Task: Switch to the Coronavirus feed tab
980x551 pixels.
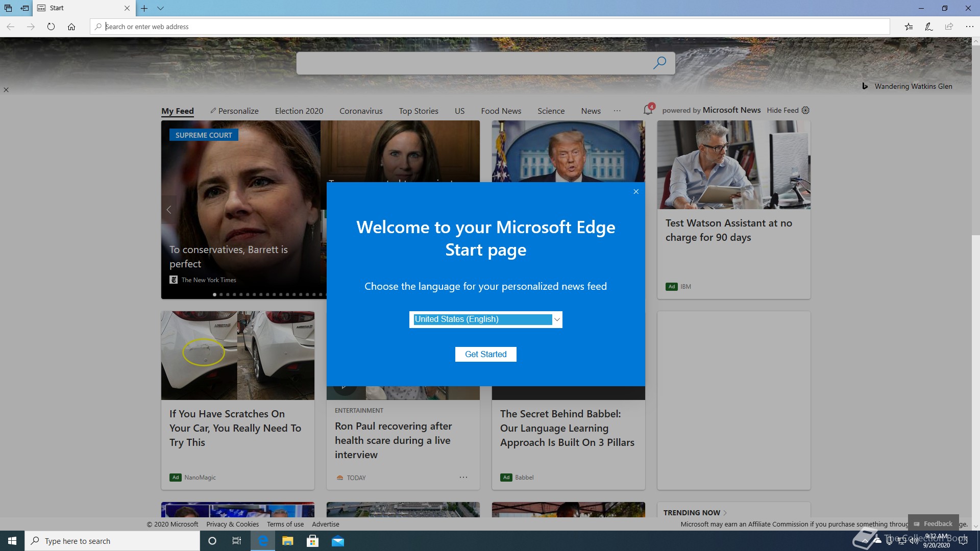Action: point(361,111)
